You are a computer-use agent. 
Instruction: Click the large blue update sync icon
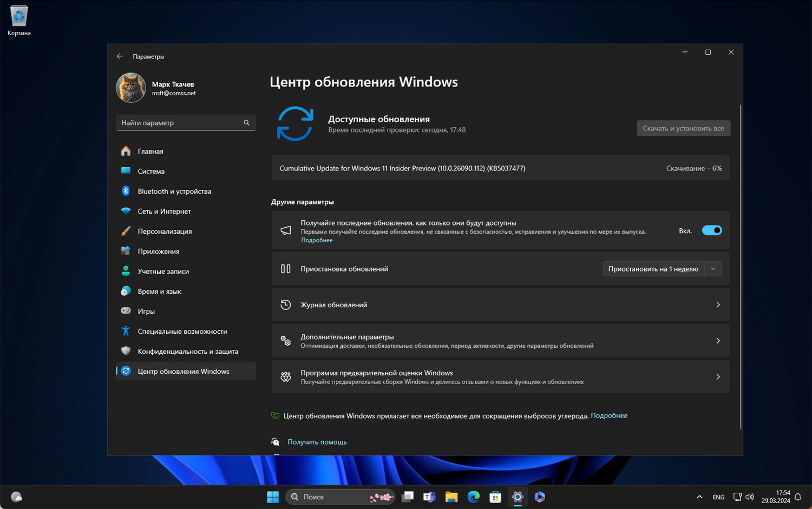(295, 124)
